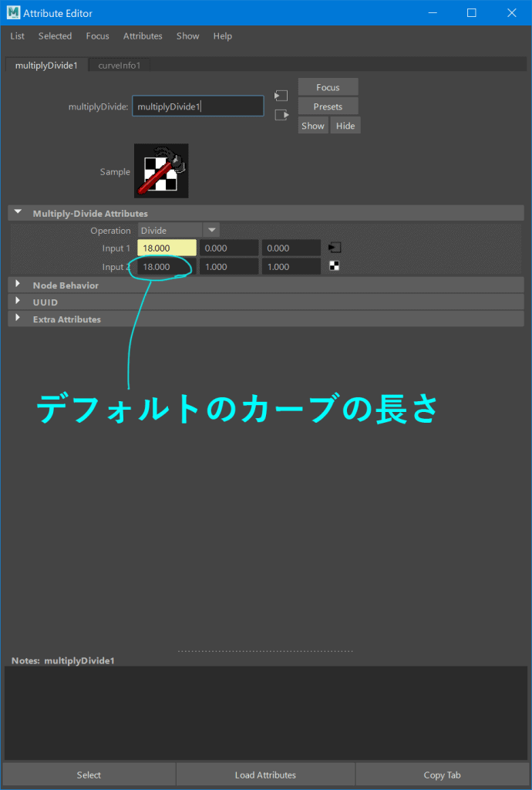Expand the Extra Attributes section
This screenshot has width=532, height=790.
[18, 319]
